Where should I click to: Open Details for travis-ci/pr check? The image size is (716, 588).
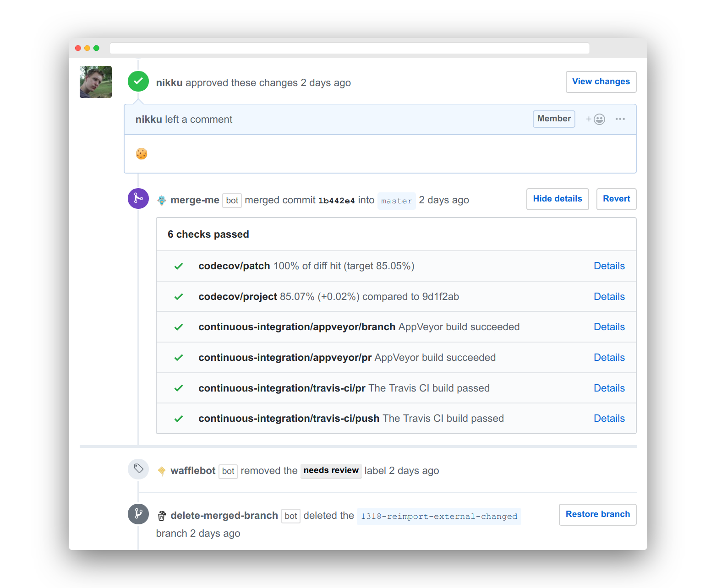click(609, 388)
